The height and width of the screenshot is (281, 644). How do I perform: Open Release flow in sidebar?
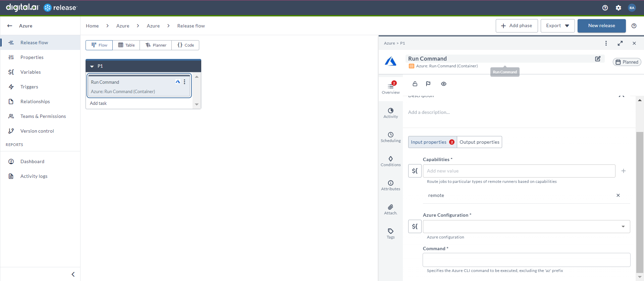point(40,43)
